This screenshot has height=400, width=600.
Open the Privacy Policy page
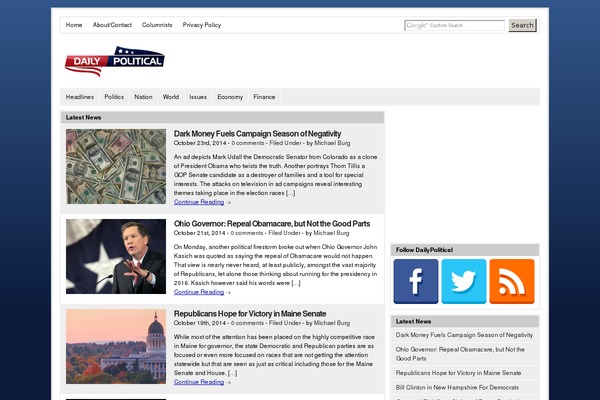202,25
